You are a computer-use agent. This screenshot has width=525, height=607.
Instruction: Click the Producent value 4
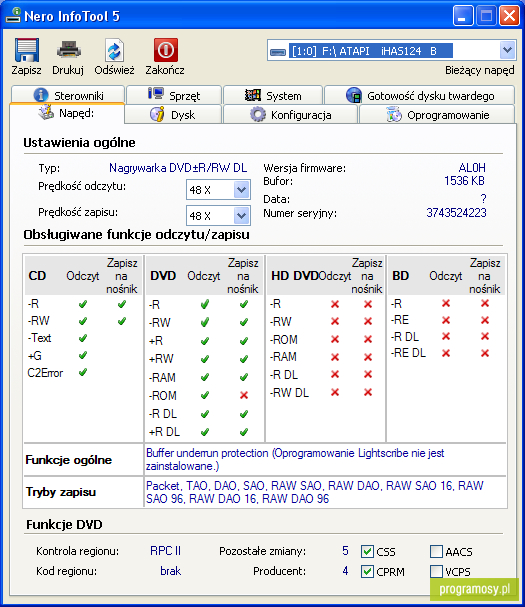[x=345, y=571]
